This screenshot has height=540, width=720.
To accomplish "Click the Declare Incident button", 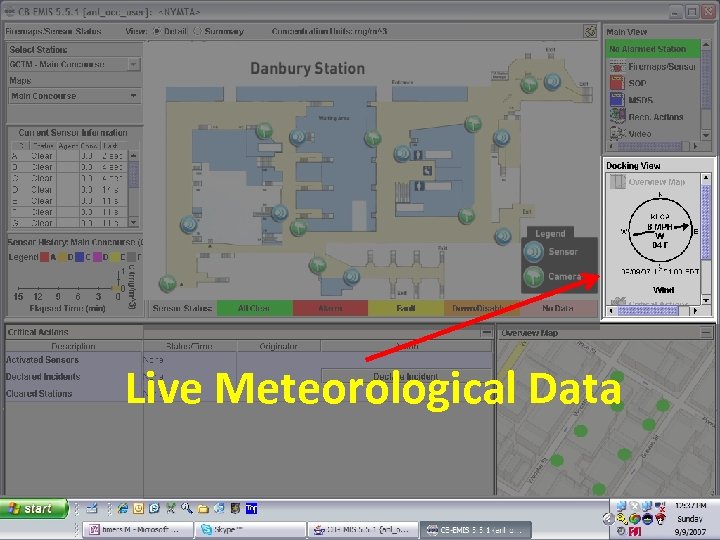I will pyautogui.click(x=406, y=377).
